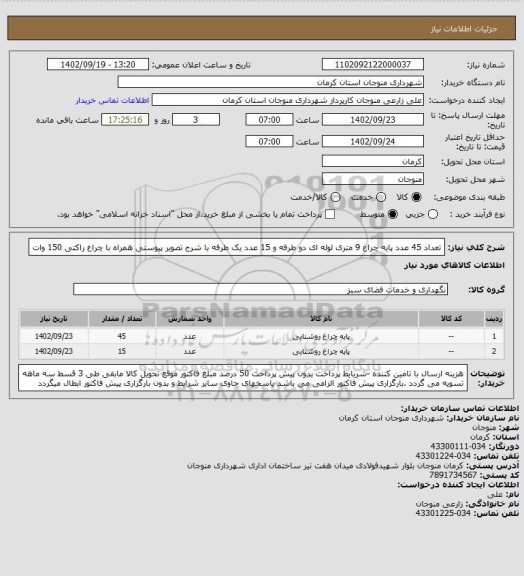Click the family name زارعی منوجان
The width and height of the screenshot is (524, 576).
(440, 504)
